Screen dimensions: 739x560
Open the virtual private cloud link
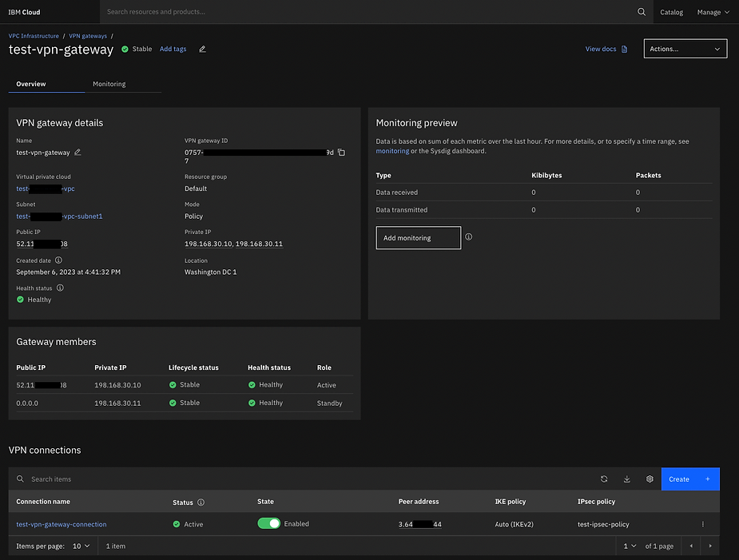click(46, 189)
